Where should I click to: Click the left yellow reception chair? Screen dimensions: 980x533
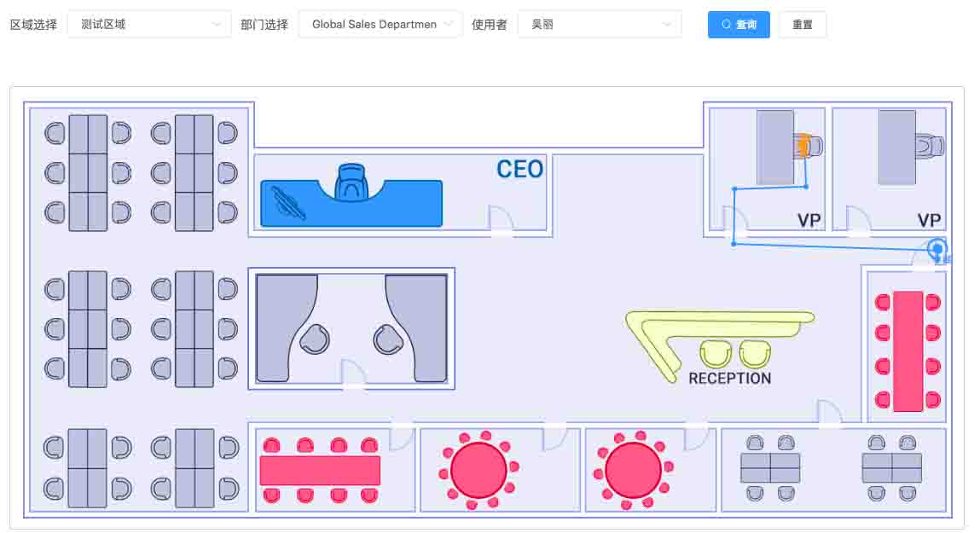pos(716,353)
